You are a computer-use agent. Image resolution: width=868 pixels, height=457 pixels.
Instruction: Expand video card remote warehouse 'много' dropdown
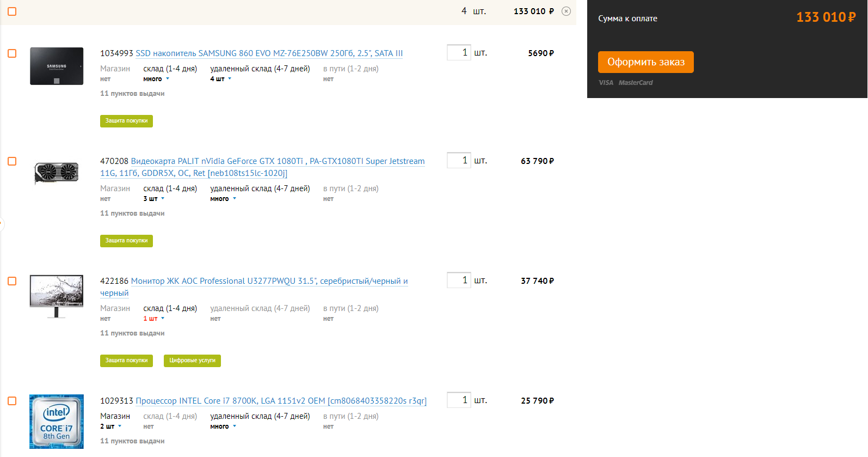click(223, 199)
